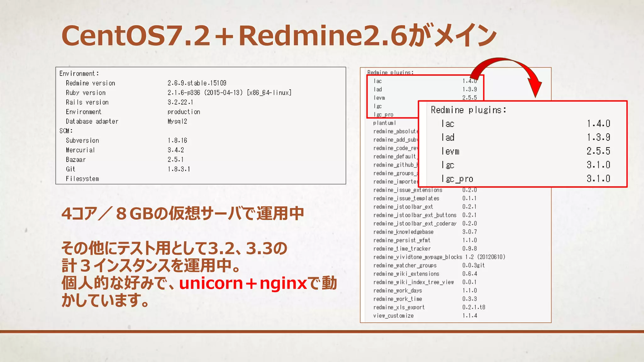Select 'lad' in the enlarged callout
Screen dimensions: 644x362
click(x=448, y=137)
